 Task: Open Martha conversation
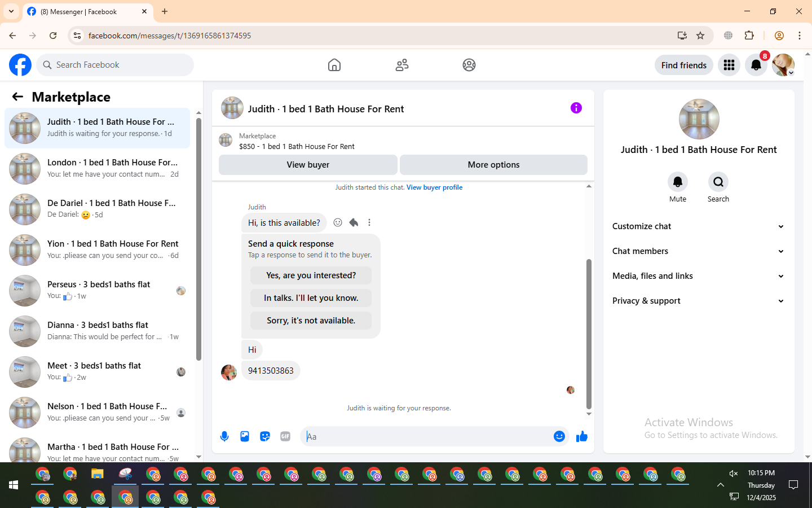coord(97,449)
